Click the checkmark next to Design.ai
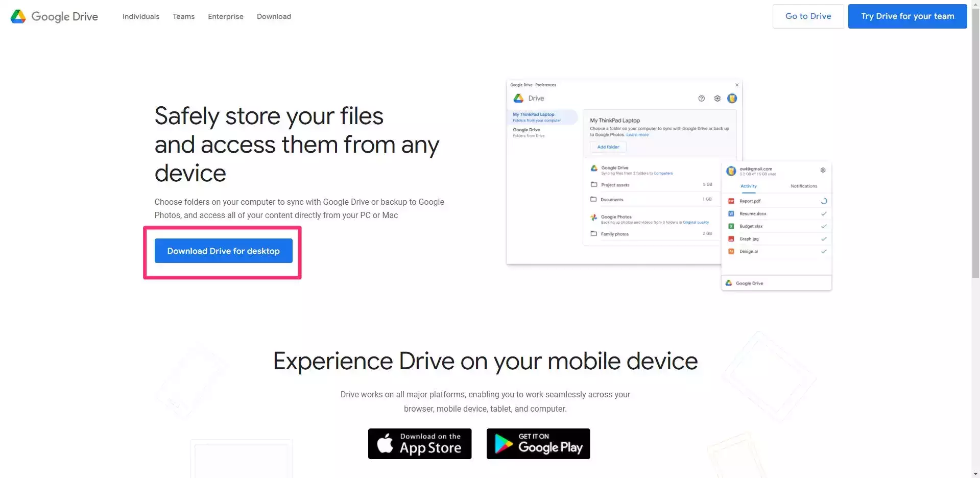Viewport: 980px width, 478px height. click(x=824, y=251)
